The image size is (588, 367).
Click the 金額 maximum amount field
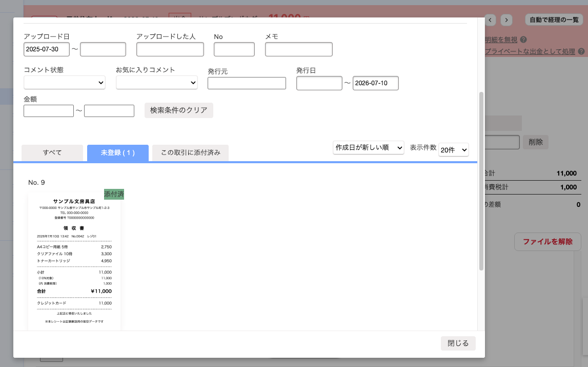(x=109, y=111)
